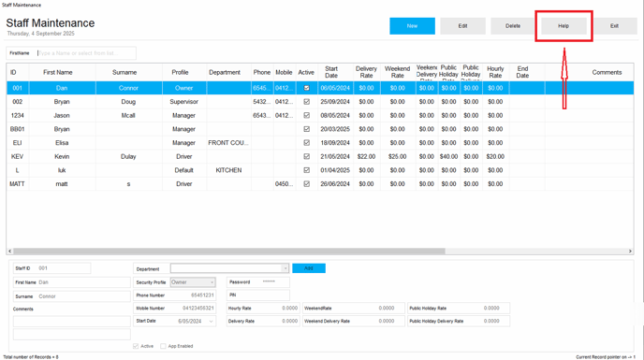644x360 pixels.
Task: Click the first Comments text box
Action: point(72,321)
